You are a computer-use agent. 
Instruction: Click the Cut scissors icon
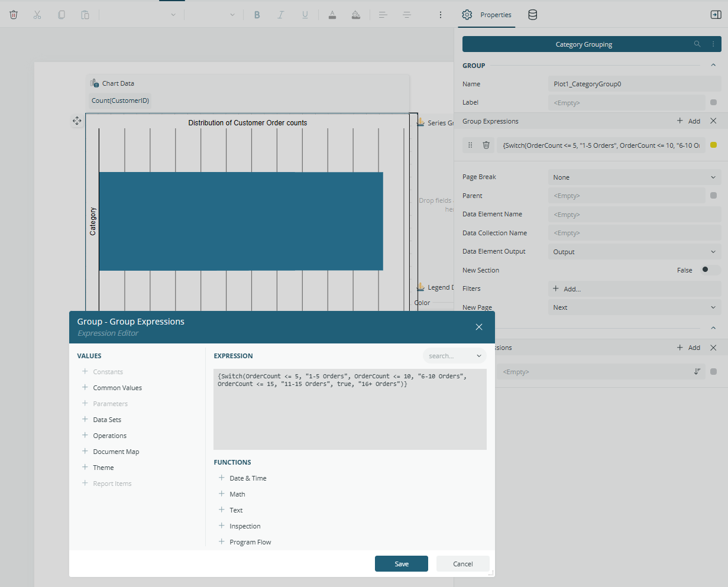(x=37, y=15)
